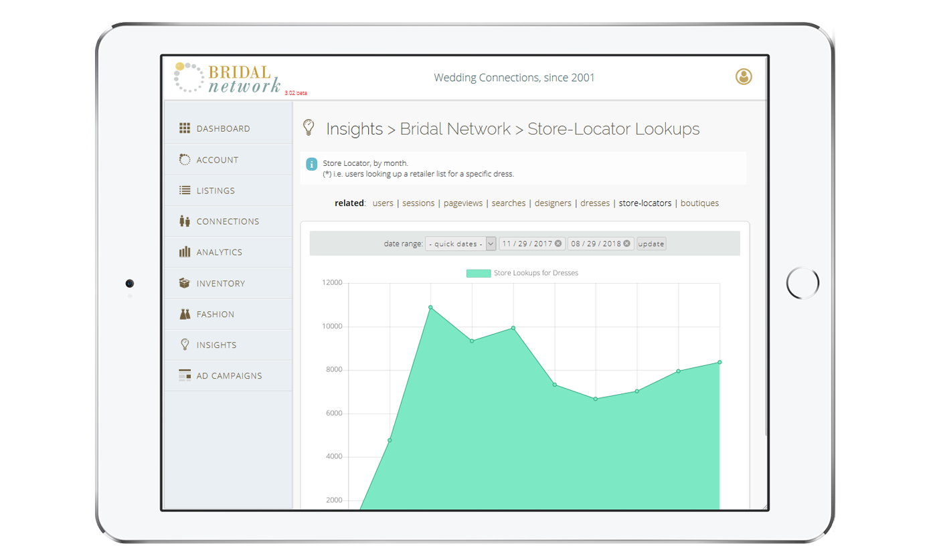Click the 3.02 beta version label
Screen dimensions: 937x560
296,93
